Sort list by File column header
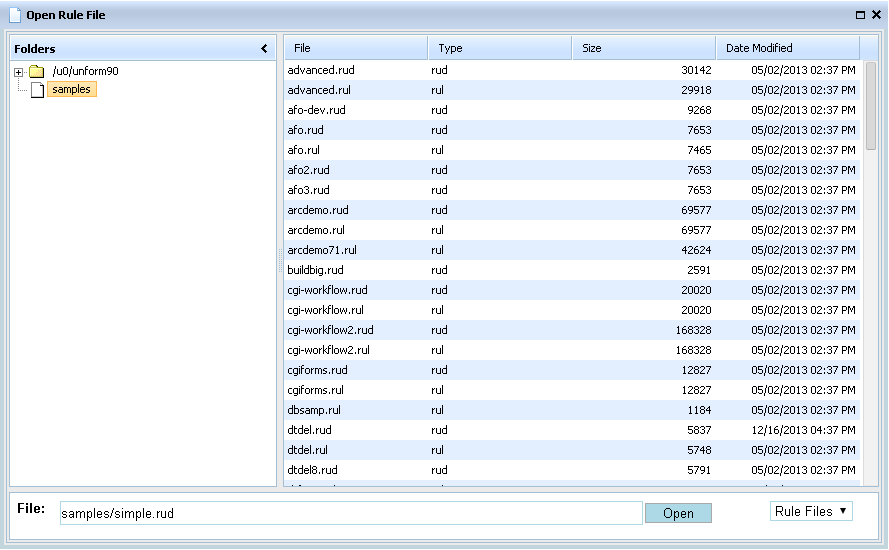Image resolution: width=889 pixels, height=550 pixels. pos(355,48)
